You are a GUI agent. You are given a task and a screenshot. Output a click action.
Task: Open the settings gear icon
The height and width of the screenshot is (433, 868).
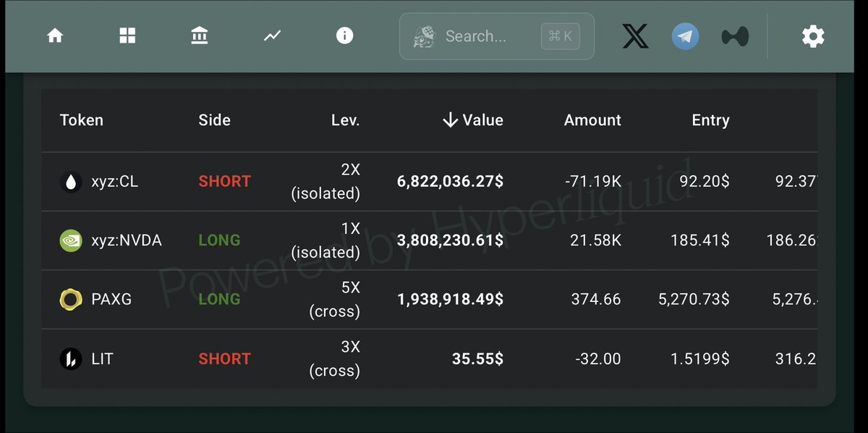[813, 36]
